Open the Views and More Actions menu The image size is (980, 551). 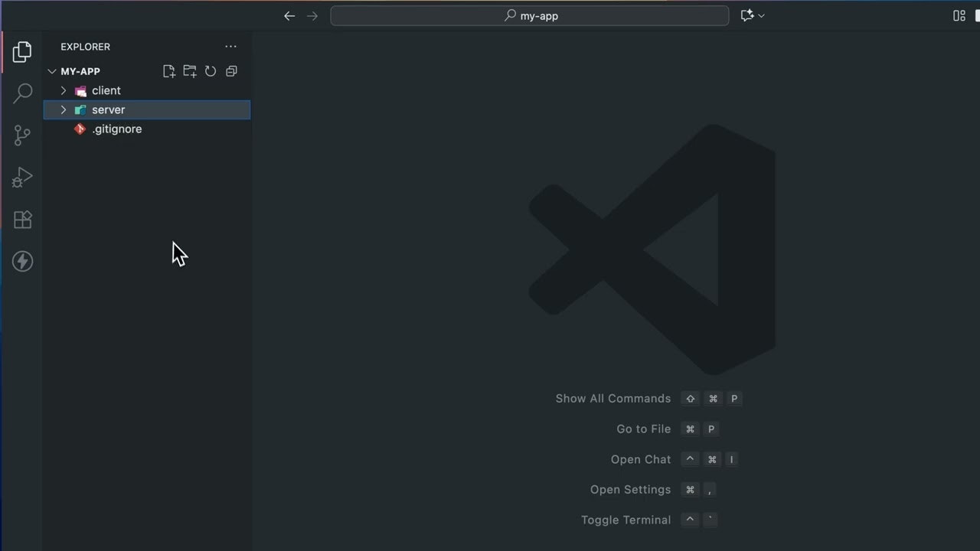(x=230, y=47)
